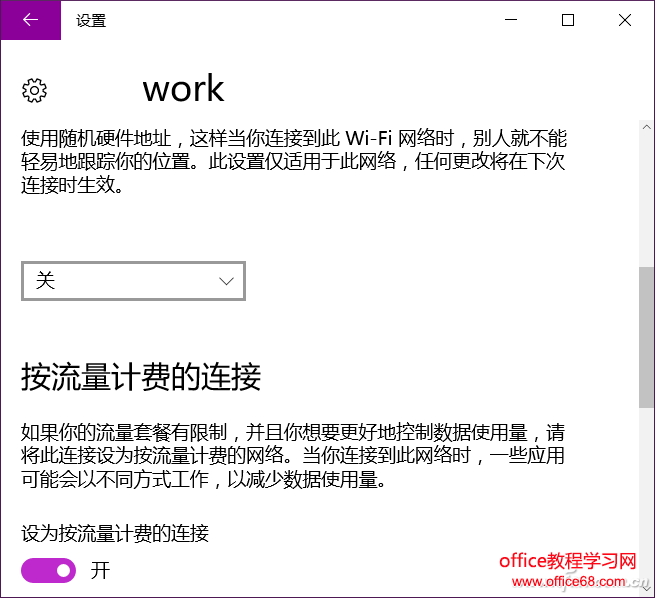655x598 pixels.
Task: Click the back arrow in title bar
Action: 30,20
